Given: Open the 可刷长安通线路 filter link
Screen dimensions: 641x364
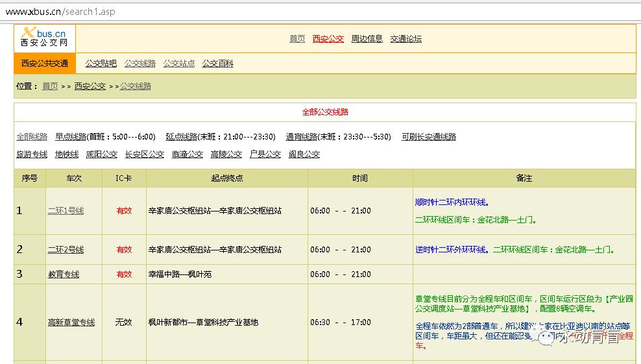Looking at the screenshot, I should click(x=428, y=137).
